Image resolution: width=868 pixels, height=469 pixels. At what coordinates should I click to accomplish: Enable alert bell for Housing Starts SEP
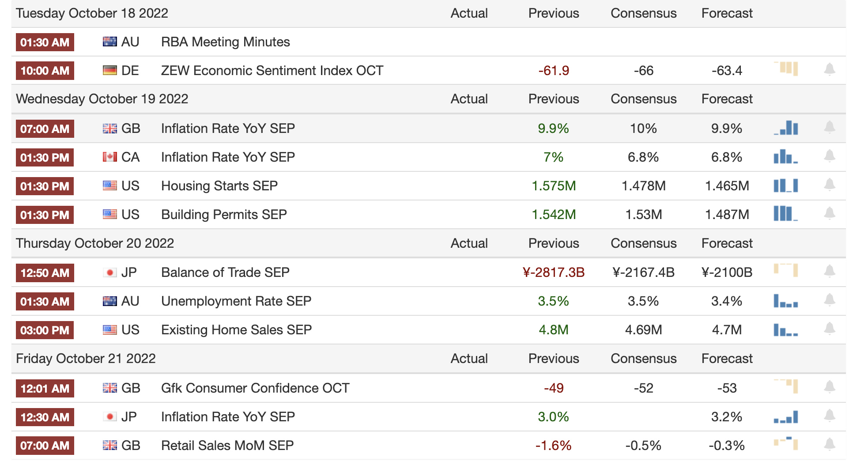point(829,185)
